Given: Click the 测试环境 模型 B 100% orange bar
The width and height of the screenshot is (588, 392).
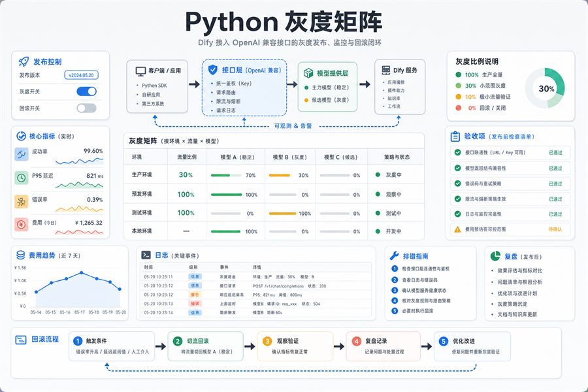Looking at the screenshot, I should (x=283, y=214).
